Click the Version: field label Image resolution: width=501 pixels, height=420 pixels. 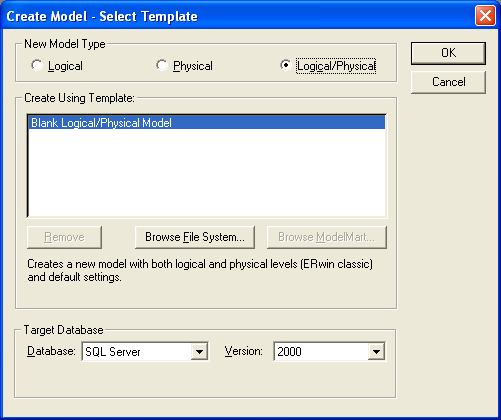coord(244,351)
